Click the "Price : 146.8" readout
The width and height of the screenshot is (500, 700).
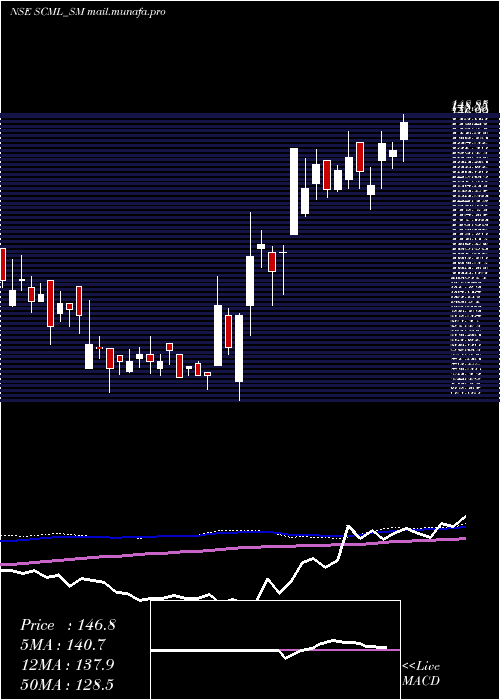click(68, 625)
